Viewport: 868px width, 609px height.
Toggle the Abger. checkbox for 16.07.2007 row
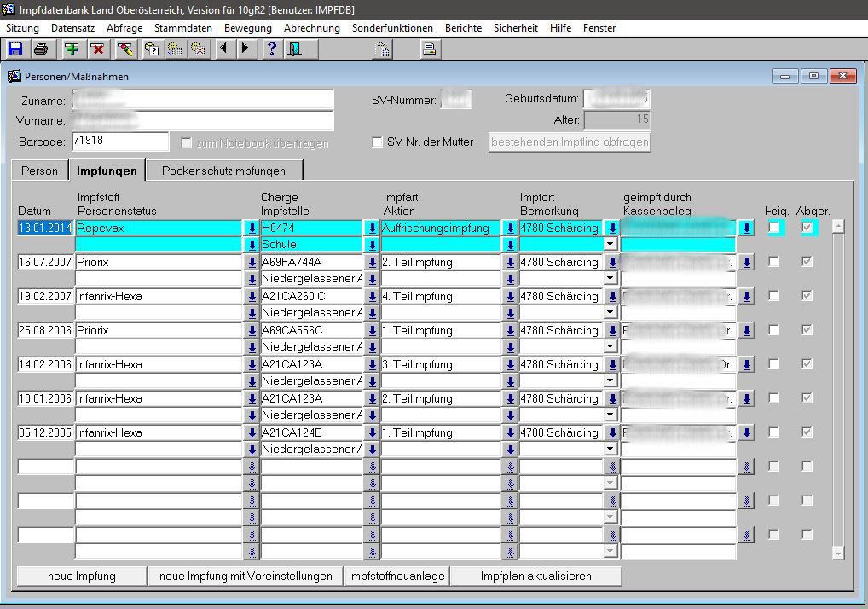click(807, 262)
